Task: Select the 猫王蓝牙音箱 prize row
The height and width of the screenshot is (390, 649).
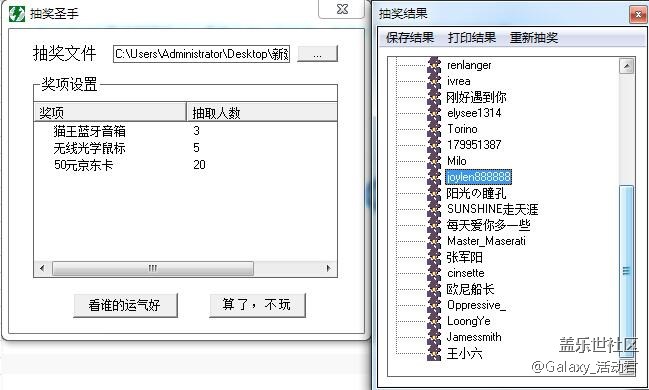Action: (89, 131)
